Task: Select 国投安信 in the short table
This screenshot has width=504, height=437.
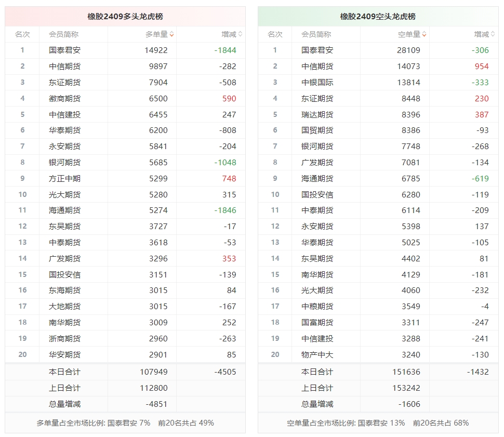Action: pyautogui.click(x=317, y=194)
